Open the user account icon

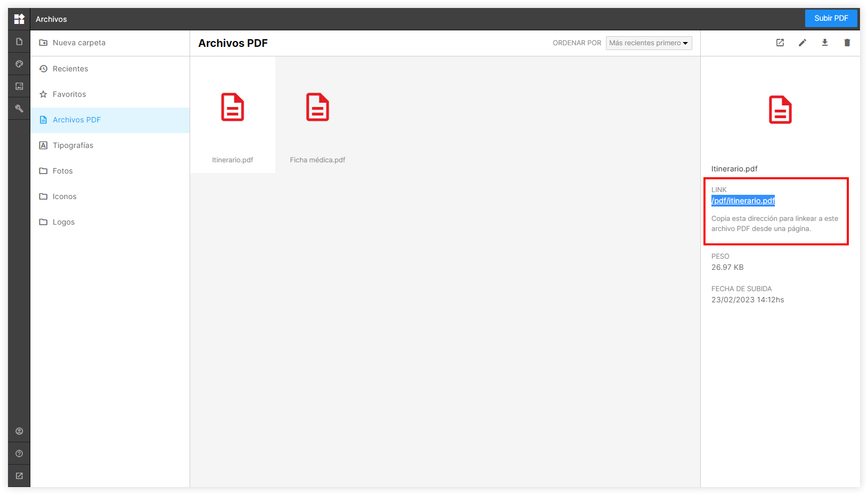tap(19, 431)
